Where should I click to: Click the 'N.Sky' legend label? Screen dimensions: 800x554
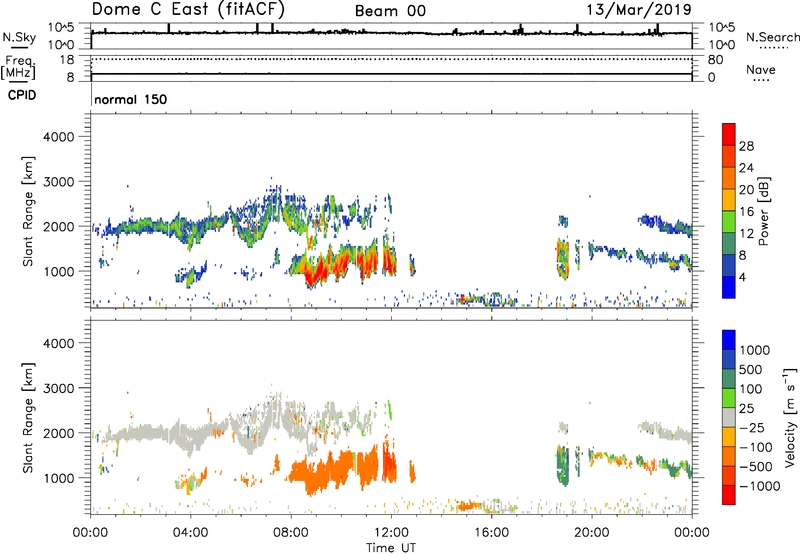coord(19,37)
